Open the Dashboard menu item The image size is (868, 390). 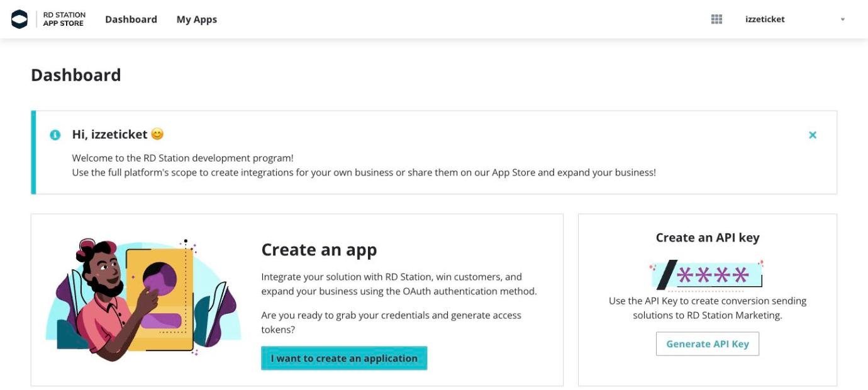point(131,19)
